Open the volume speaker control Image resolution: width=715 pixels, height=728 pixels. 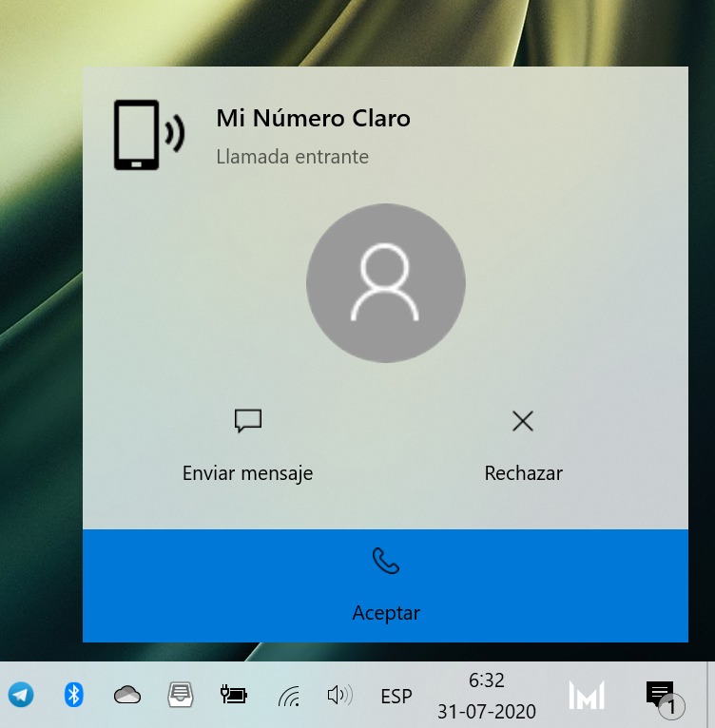coord(339,696)
